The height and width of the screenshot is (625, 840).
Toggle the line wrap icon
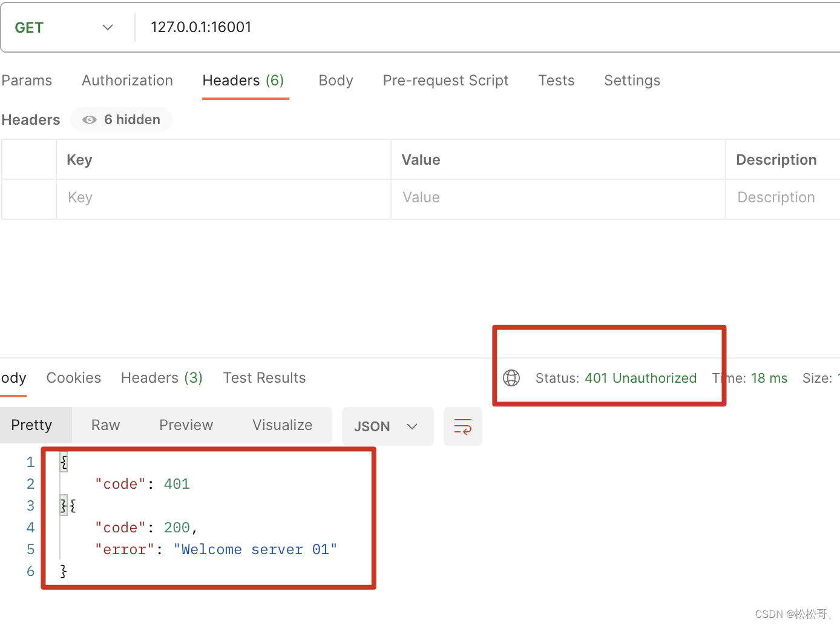(x=463, y=426)
